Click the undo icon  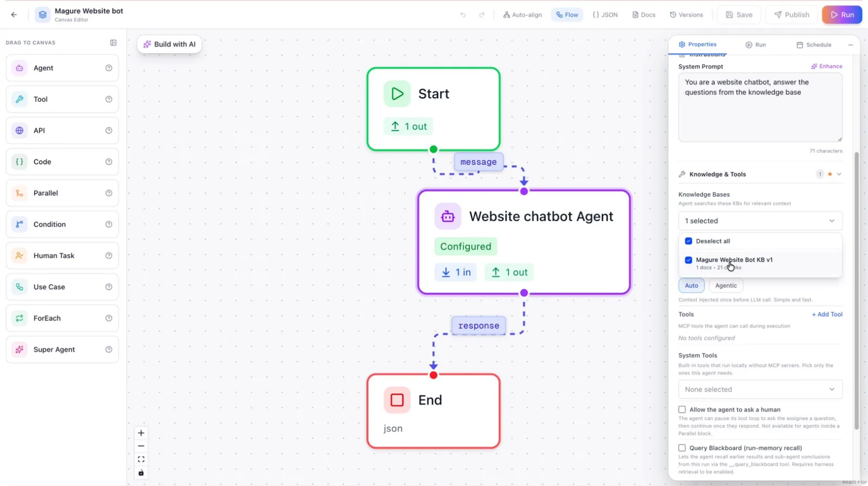(x=463, y=15)
